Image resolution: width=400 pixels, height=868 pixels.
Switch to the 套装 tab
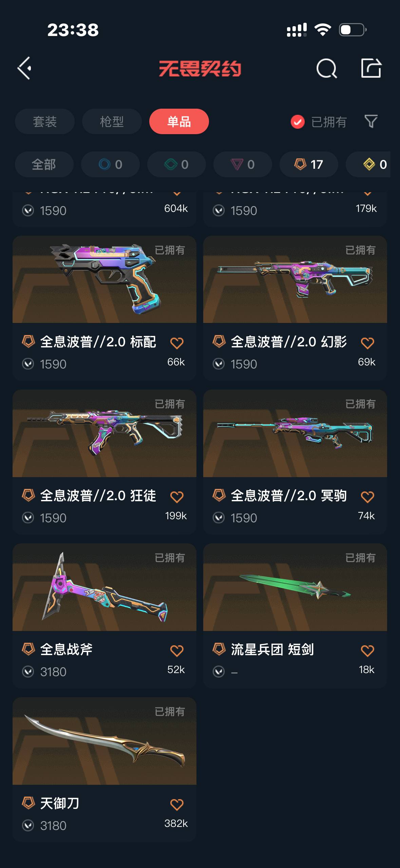(45, 122)
